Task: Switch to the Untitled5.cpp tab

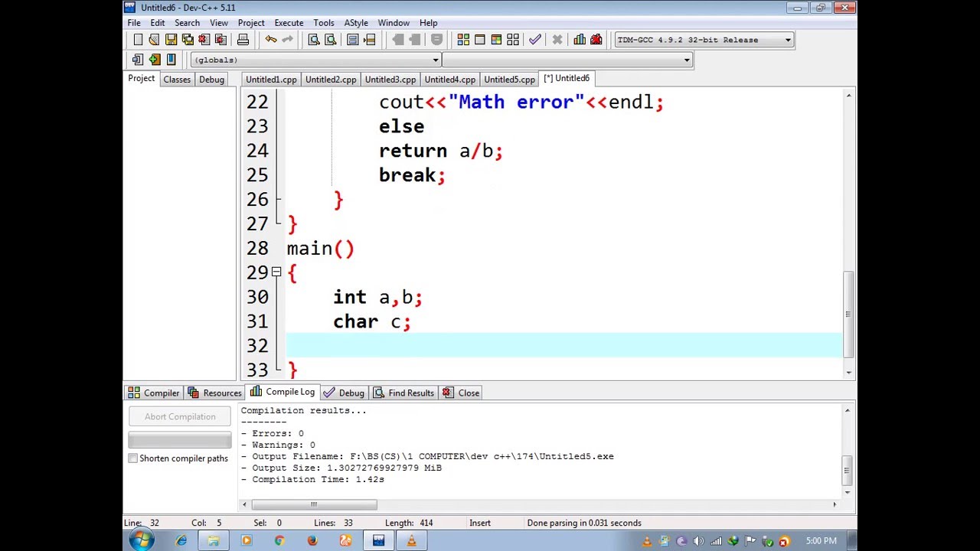Action: coord(509,80)
